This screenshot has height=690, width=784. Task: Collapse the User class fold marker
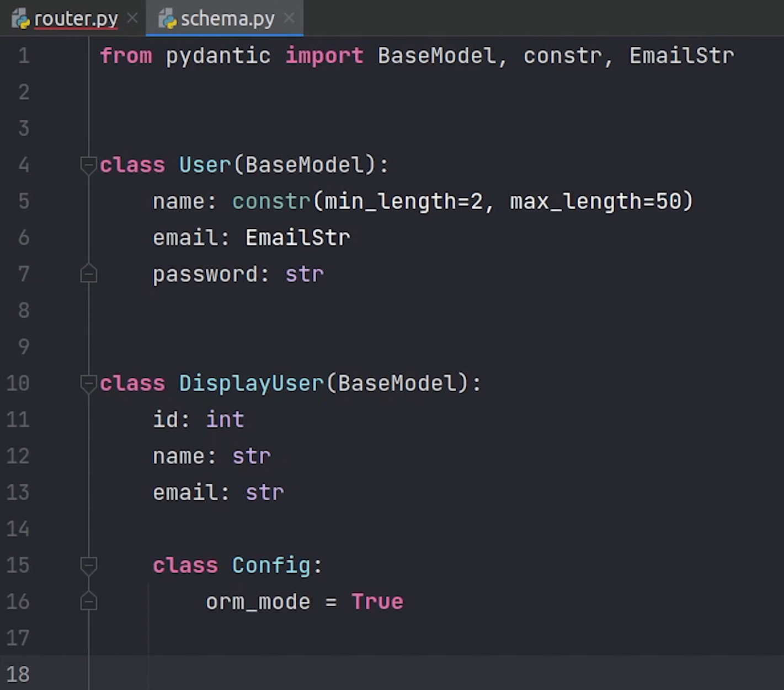(x=88, y=165)
